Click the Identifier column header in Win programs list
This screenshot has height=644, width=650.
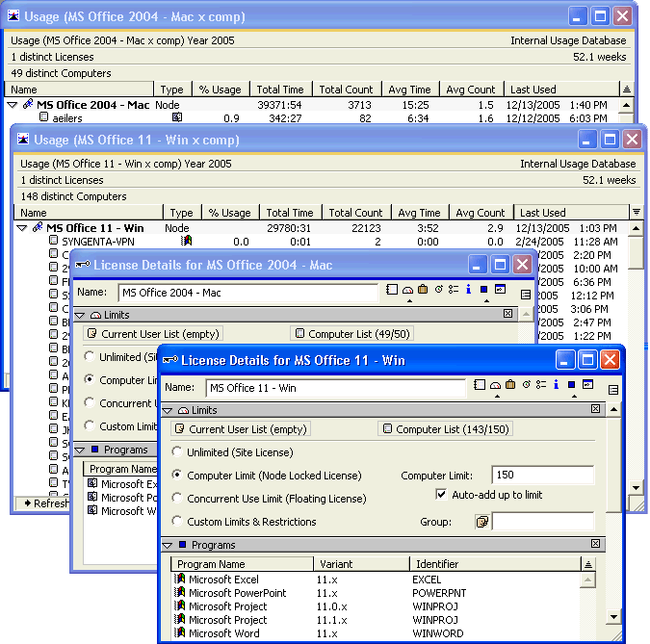(495, 564)
